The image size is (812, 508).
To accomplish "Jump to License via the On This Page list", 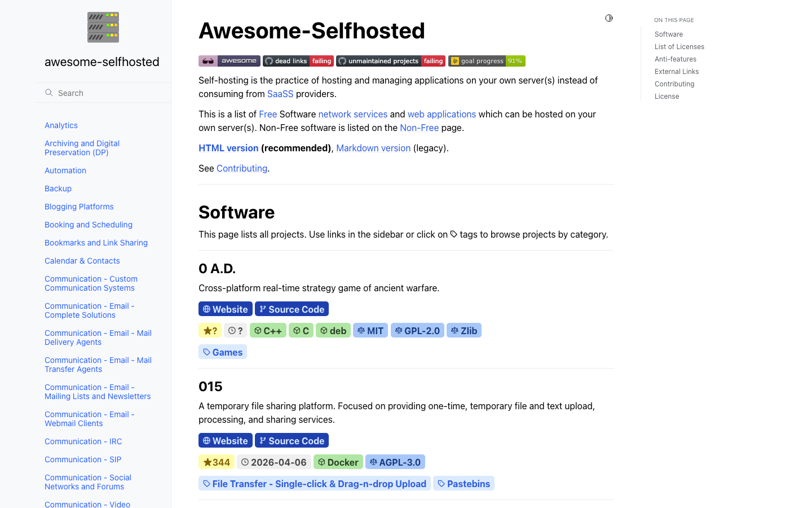I will pyautogui.click(x=667, y=96).
